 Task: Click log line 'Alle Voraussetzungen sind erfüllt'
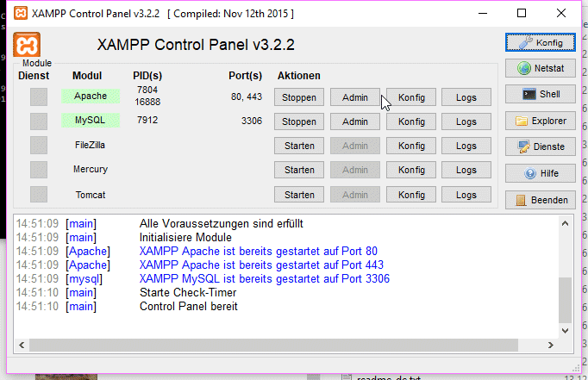[222, 224]
